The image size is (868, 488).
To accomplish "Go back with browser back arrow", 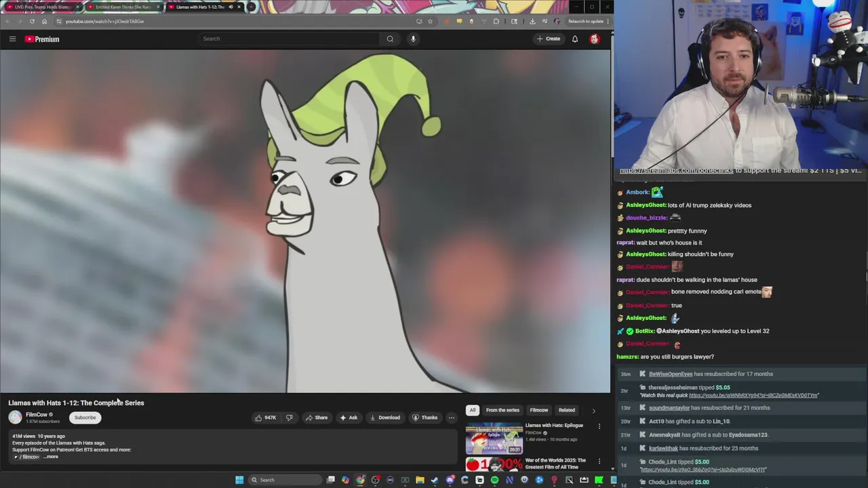I will (7, 21).
